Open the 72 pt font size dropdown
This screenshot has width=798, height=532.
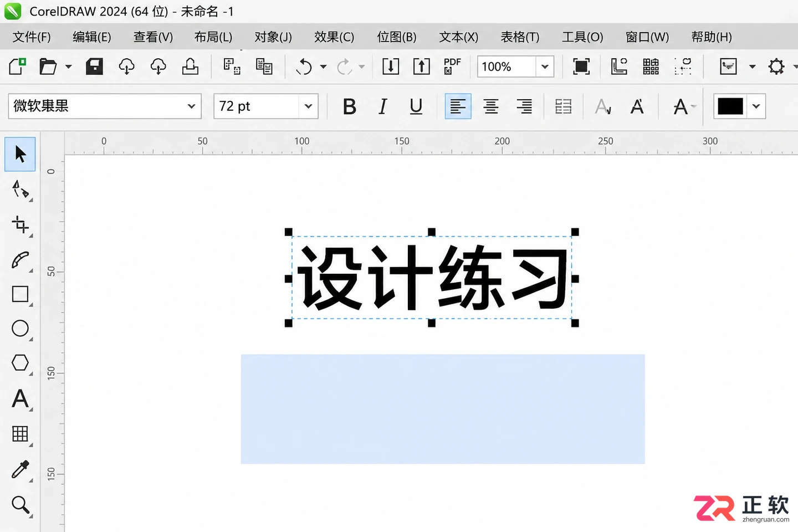308,106
